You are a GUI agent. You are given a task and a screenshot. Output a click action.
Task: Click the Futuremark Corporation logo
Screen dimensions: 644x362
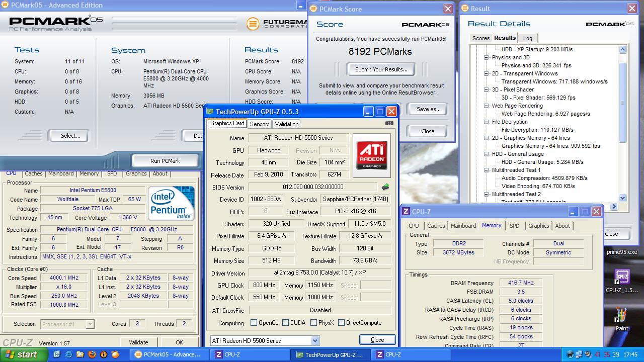tap(276, 23)
